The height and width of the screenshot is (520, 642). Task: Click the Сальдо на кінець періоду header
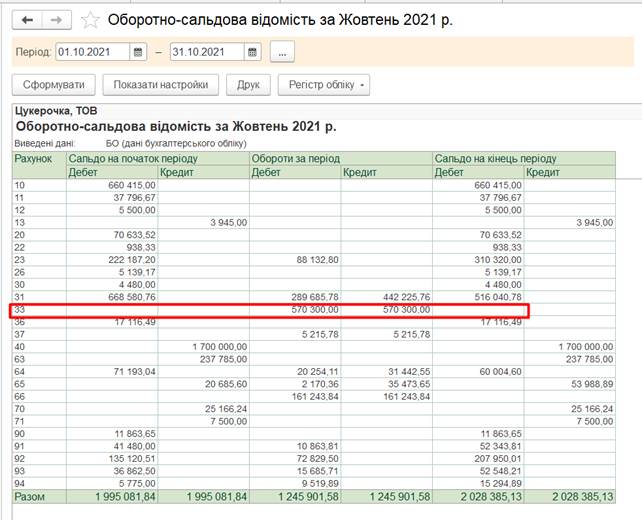click(495, 159)
